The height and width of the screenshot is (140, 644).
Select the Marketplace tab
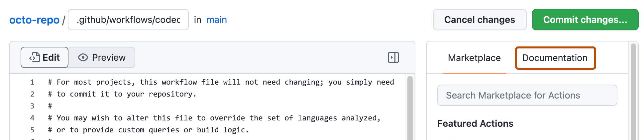[474, 58]
